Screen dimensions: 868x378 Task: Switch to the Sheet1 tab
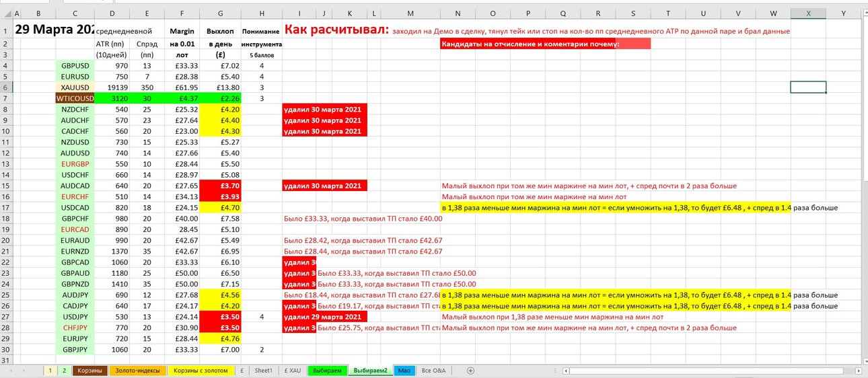point(264,371)
